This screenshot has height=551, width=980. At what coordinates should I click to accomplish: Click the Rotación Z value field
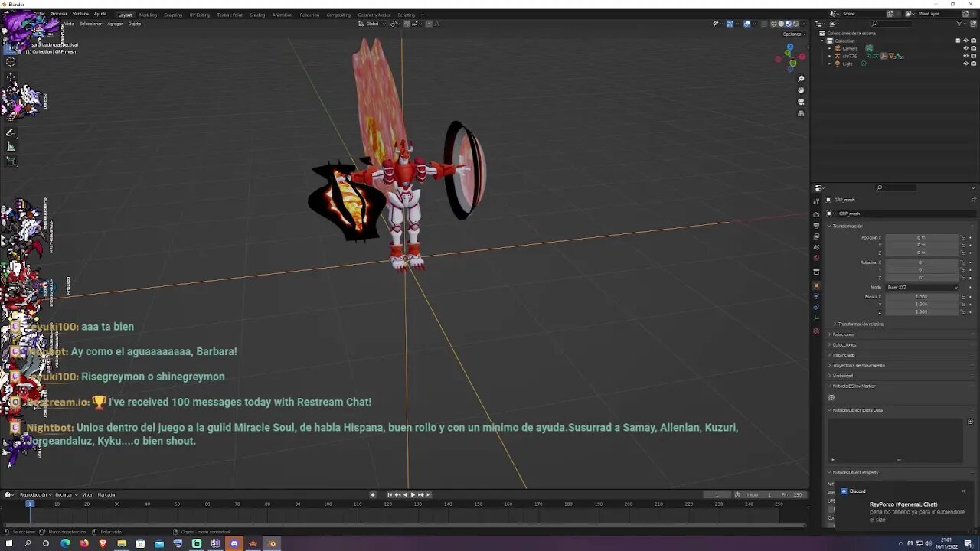pyautogui.click(x=922, y=277)
